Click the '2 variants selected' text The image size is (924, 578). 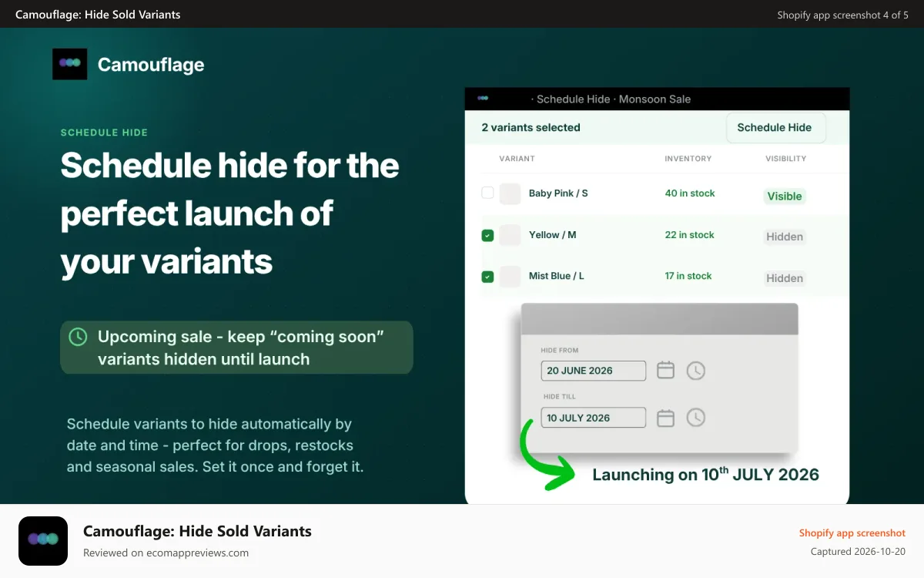point(531,128)
